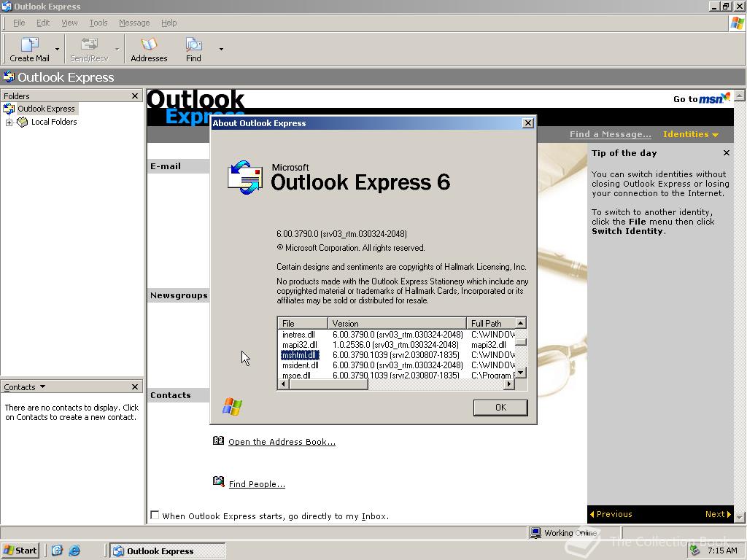
Task: Click Working Online status bar icon
Action: pos(535,533)
